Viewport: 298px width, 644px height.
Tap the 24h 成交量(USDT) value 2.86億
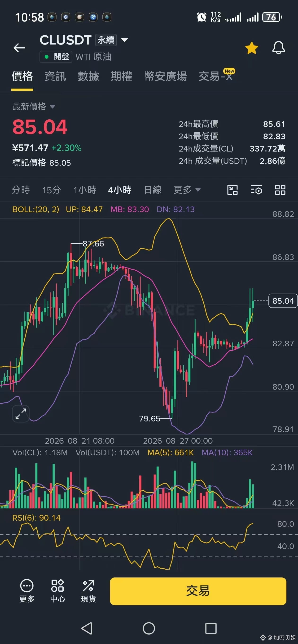tap(272, 161)
